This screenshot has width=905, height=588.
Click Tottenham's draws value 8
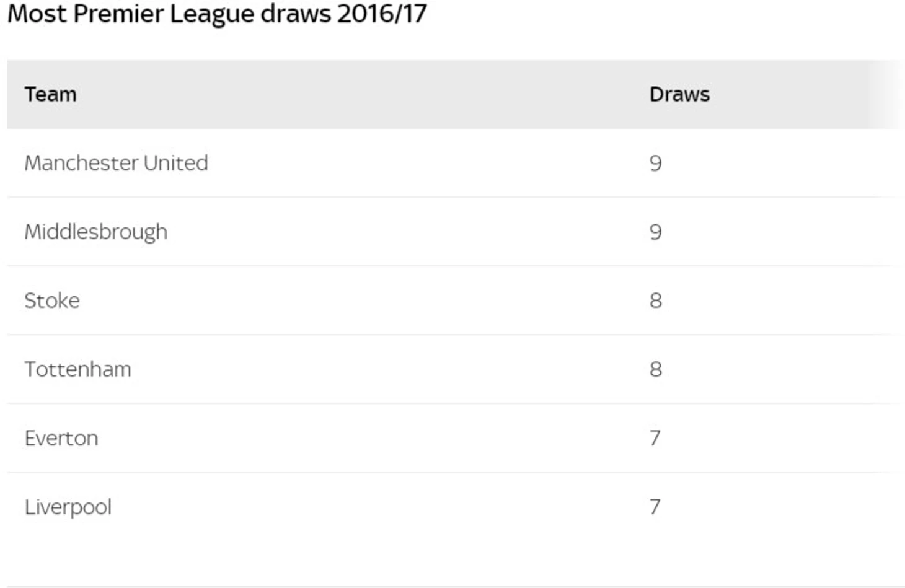(x=656, y=370)
